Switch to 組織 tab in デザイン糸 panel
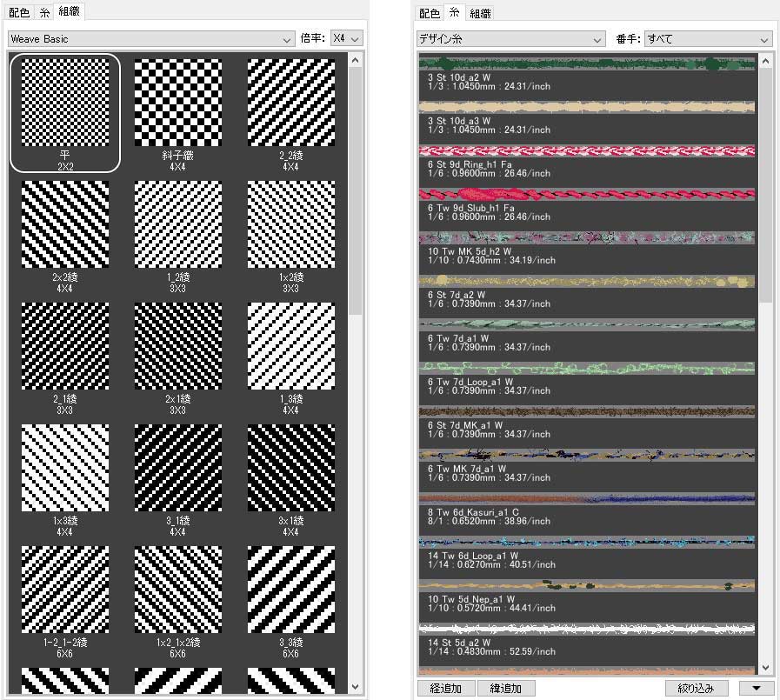780x700 pixels. (x=480, y=13)
